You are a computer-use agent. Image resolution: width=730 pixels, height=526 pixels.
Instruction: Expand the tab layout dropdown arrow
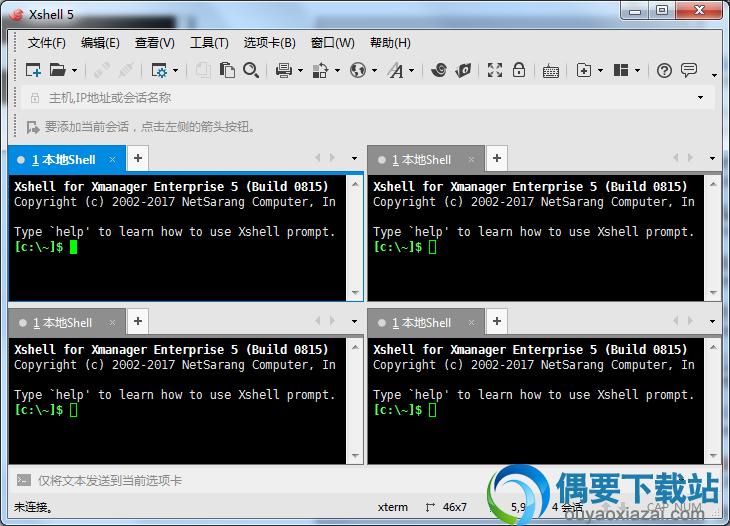[x=637, y=71]
